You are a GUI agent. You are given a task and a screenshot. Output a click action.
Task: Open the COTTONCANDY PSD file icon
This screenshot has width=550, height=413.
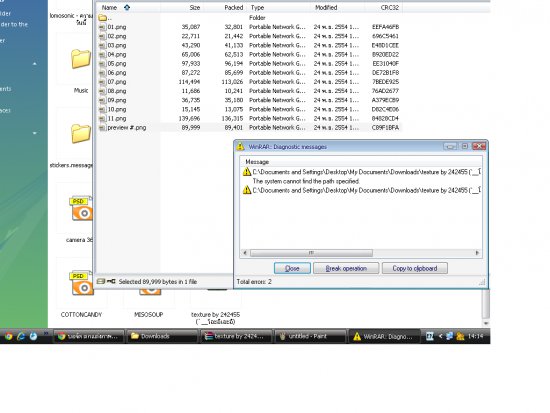pyautogui.click(x=81, y=283)
